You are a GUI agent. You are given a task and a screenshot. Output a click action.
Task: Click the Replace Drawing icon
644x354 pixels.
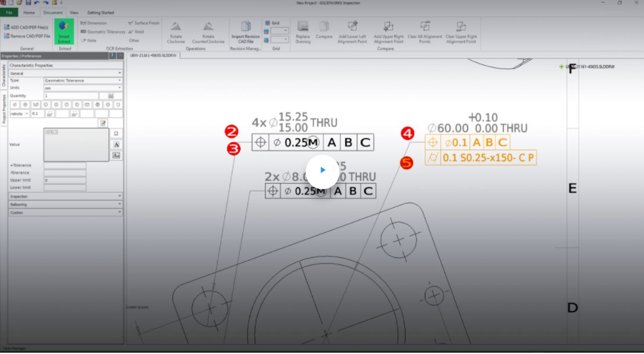(x=303, y=32)
